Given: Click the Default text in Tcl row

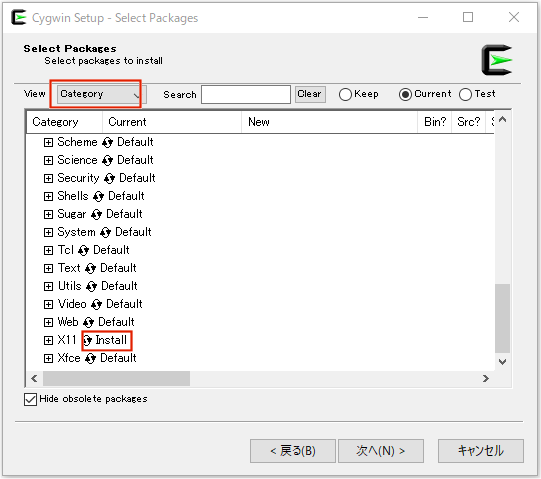Looking at the screenshot, I should (x=111, y=250).
